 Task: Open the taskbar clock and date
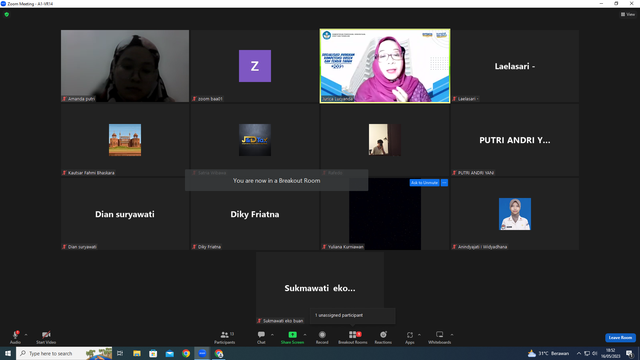(x=611, y=353)
